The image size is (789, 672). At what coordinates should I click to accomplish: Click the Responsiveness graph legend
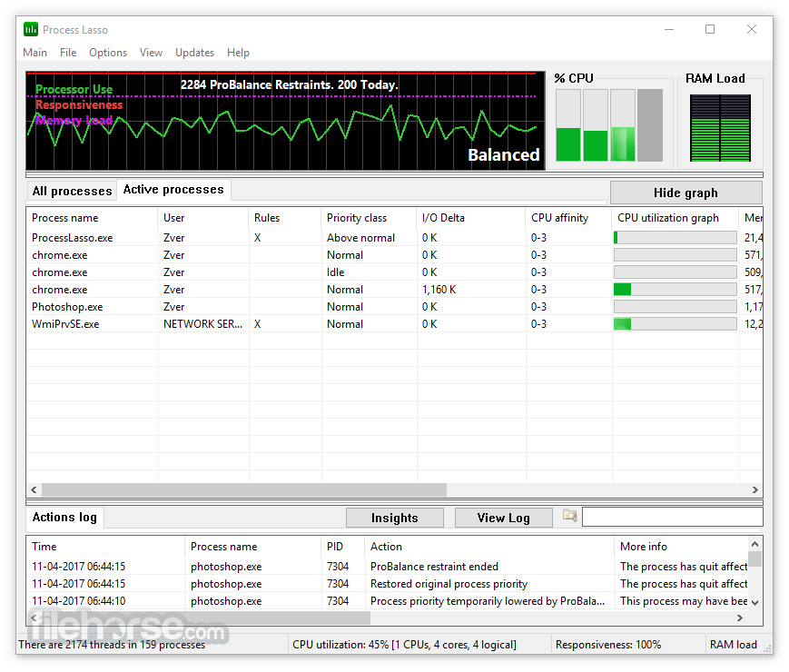coord(79,104)
